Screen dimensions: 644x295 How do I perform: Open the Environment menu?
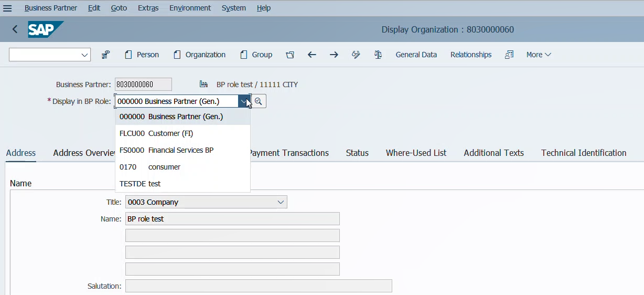point(190,8)
